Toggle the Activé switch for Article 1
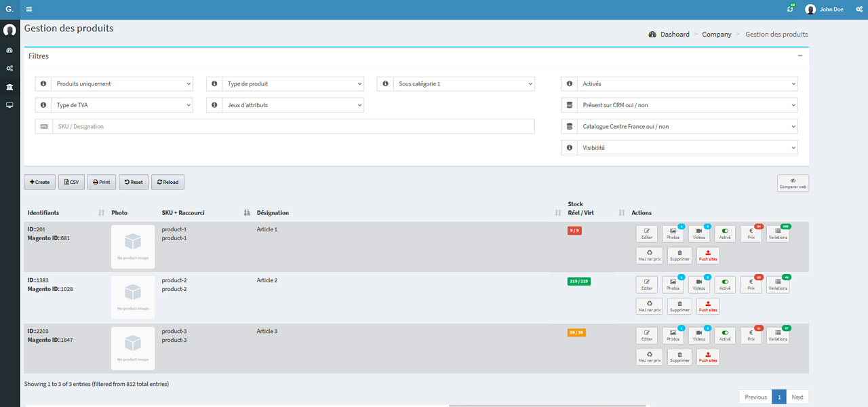This screenshot has height=407, width=868. (x=725, y=234)
